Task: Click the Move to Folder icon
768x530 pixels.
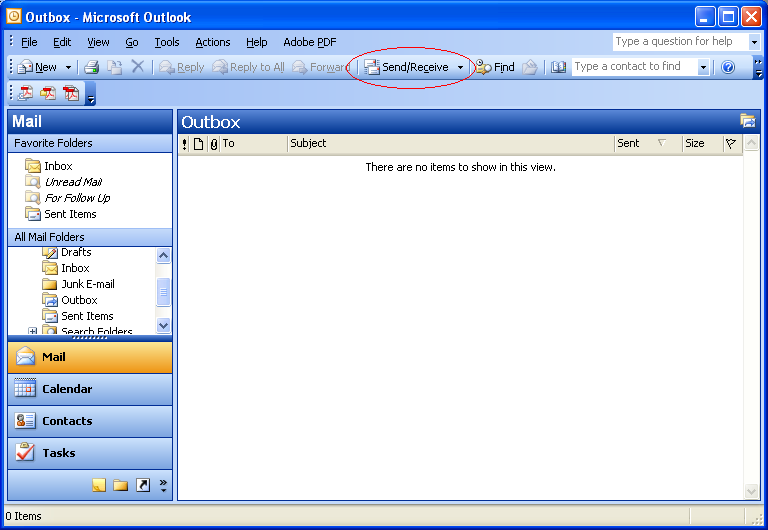Action: 115,67
